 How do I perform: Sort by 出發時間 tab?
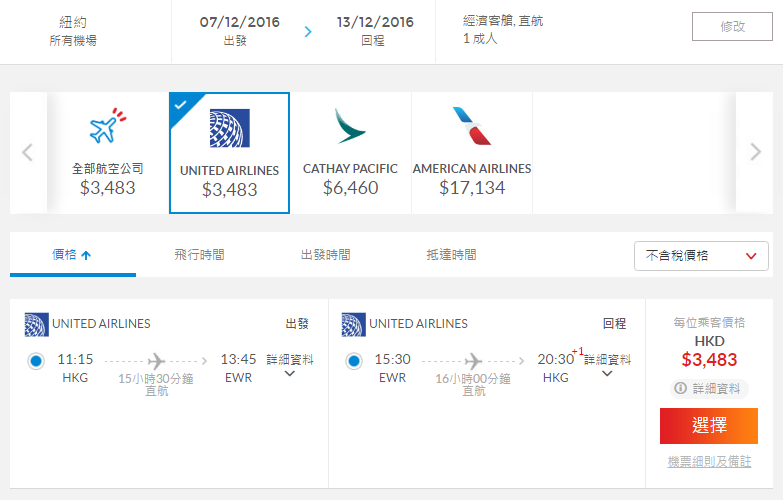(325, 255)
